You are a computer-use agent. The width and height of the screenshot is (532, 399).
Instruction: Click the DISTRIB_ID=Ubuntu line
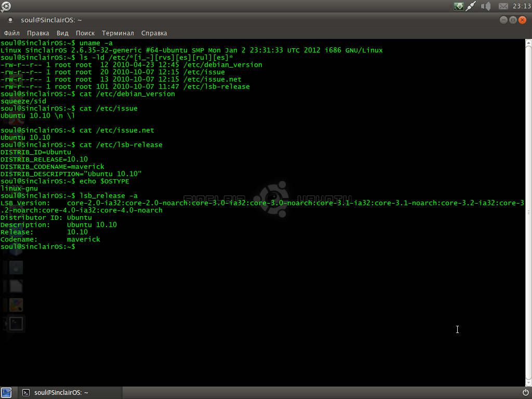click(36, 152)
